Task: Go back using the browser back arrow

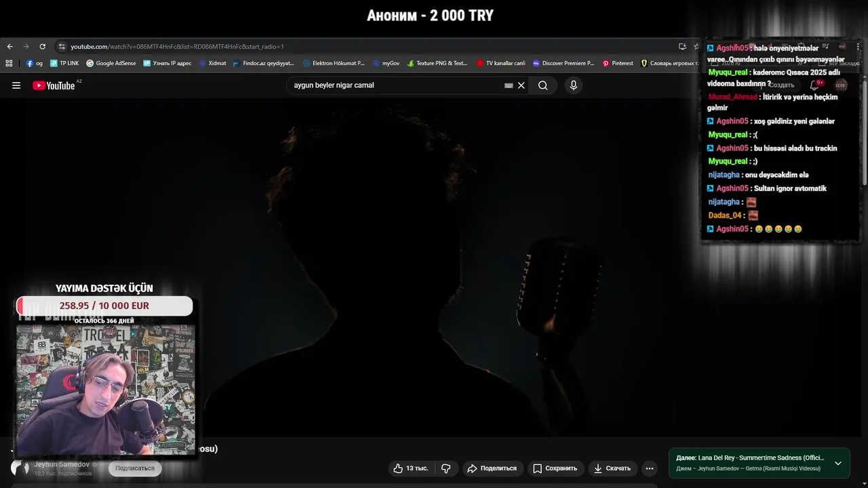Action: coord(9,47)
